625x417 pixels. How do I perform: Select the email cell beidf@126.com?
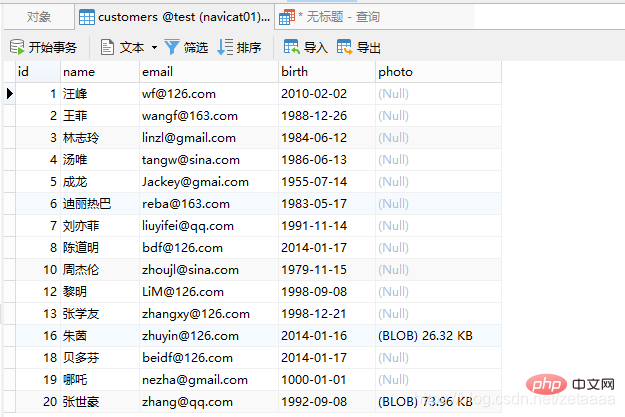209,358
